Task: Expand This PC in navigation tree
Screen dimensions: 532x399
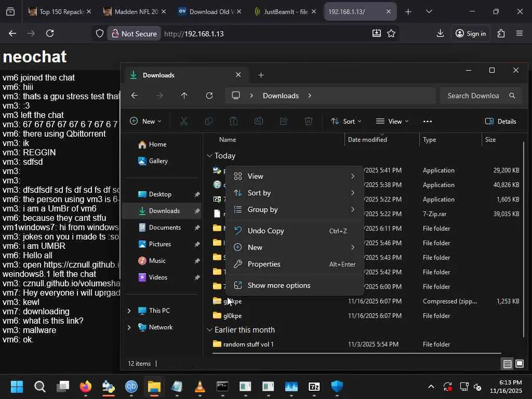Action: (129, 311)
